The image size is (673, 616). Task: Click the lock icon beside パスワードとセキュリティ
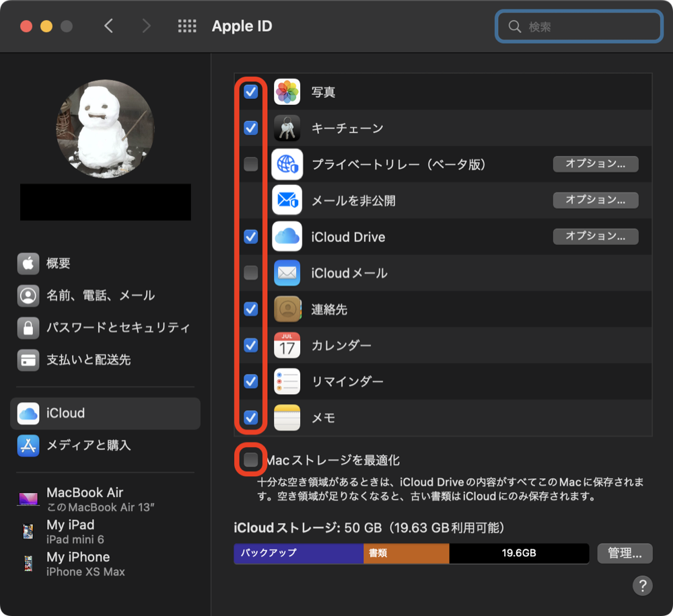[x=28, y=328]
